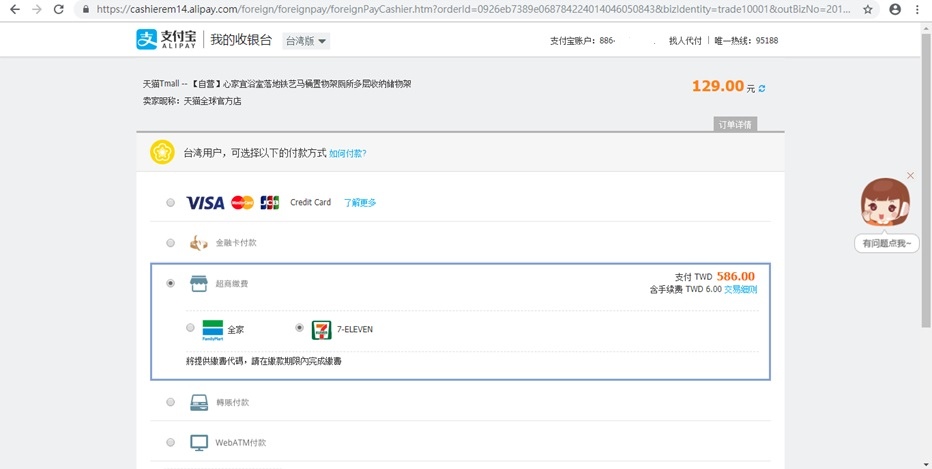Click the 唯一热线: 95188 text
Image resolution: width=932 pixels, height=469 pixels.
click(747, 41)
